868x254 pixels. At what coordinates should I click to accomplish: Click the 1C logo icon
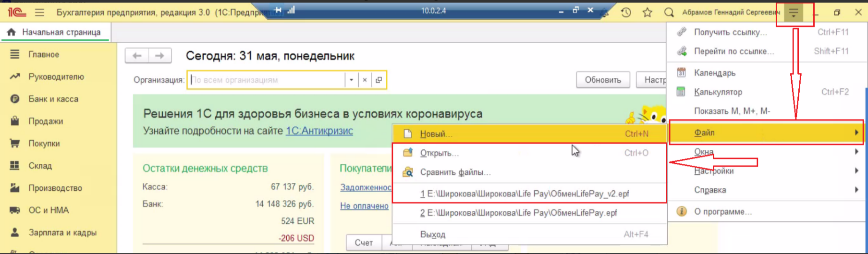coord(16,12)
